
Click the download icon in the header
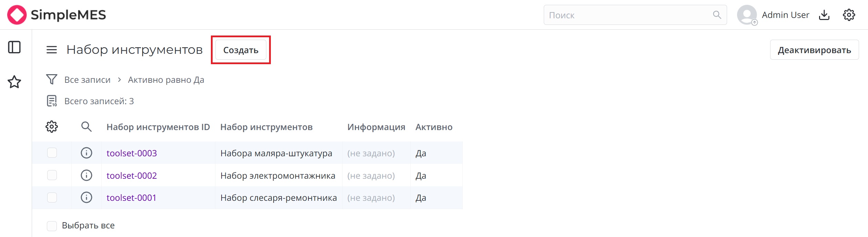824,14
